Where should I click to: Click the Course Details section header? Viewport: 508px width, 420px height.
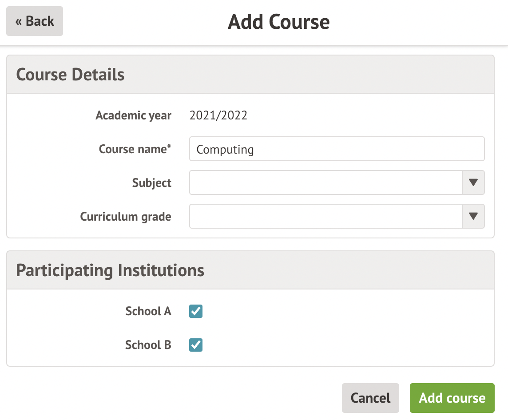(71, 75)
